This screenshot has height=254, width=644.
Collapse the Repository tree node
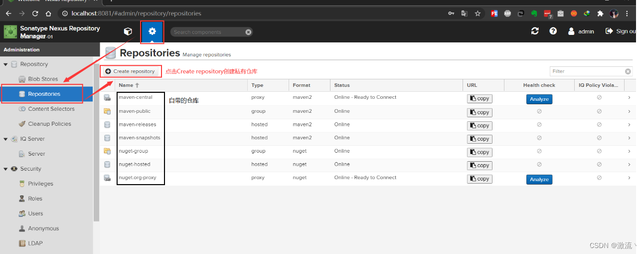coord(6,64)
